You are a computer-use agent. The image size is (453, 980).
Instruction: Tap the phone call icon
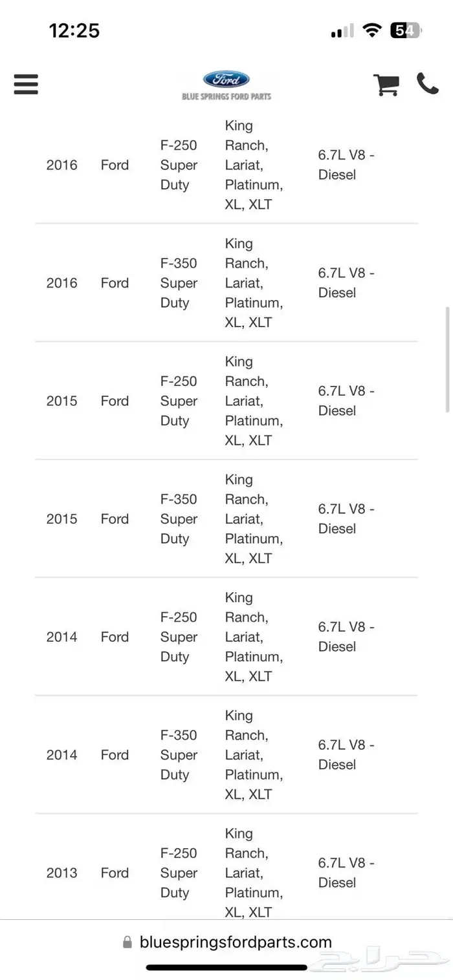(428, 83)
